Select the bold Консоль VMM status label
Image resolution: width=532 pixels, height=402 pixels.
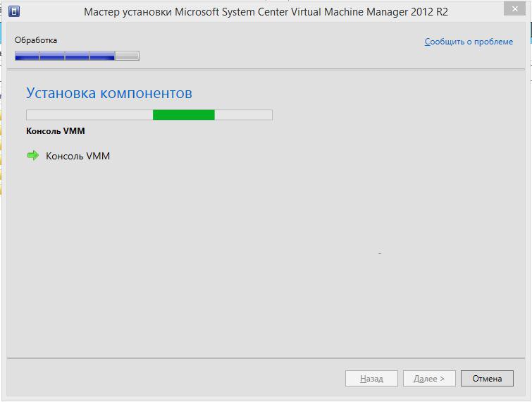(x=56, y=131)
